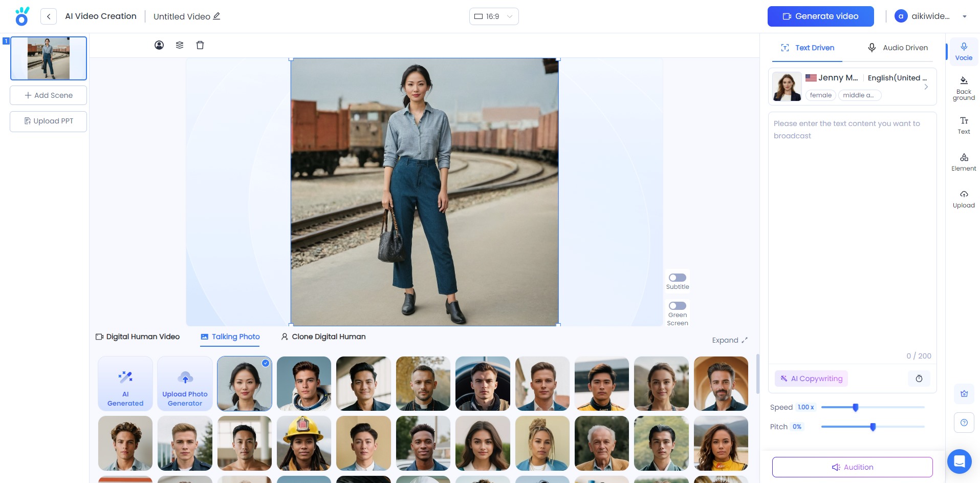980x483 pixels.
Task: Open the avatar profile icon above canvas
Action: point(159,45)
